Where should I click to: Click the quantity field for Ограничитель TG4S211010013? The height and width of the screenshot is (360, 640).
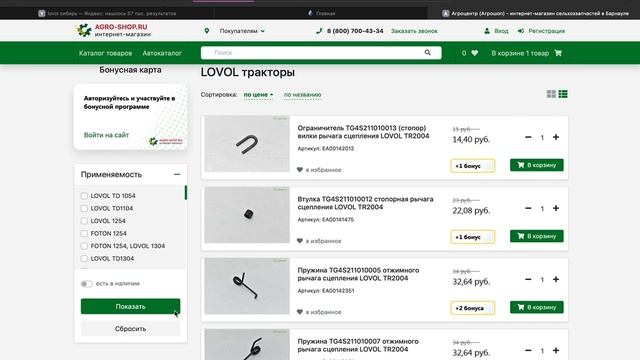click(542, 138)
